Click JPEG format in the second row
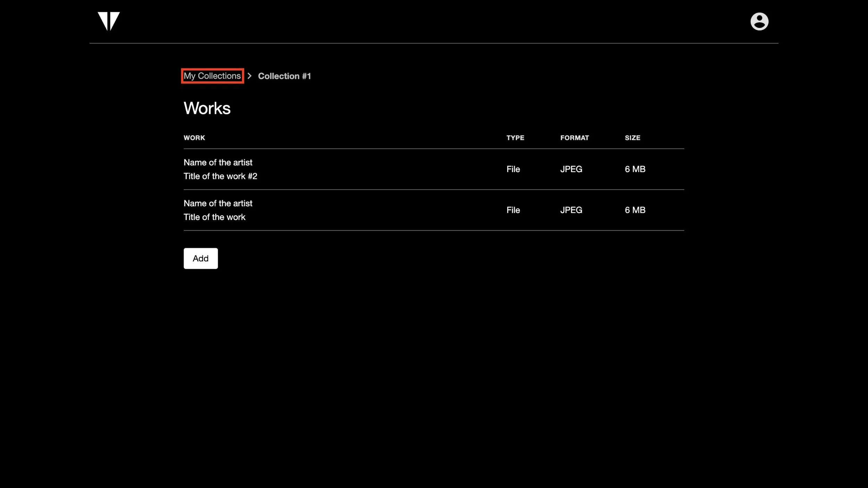Viewport: 868px width, 488px height. 571,210
